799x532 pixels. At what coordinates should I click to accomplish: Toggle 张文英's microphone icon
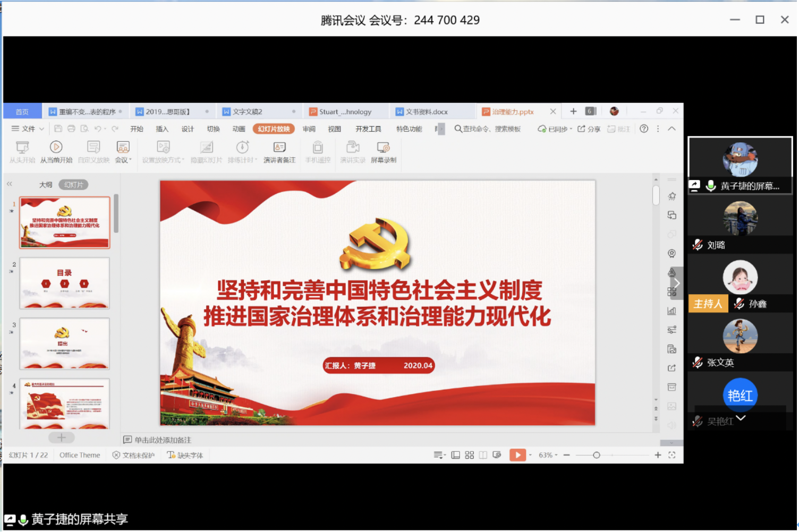(696, 363)
